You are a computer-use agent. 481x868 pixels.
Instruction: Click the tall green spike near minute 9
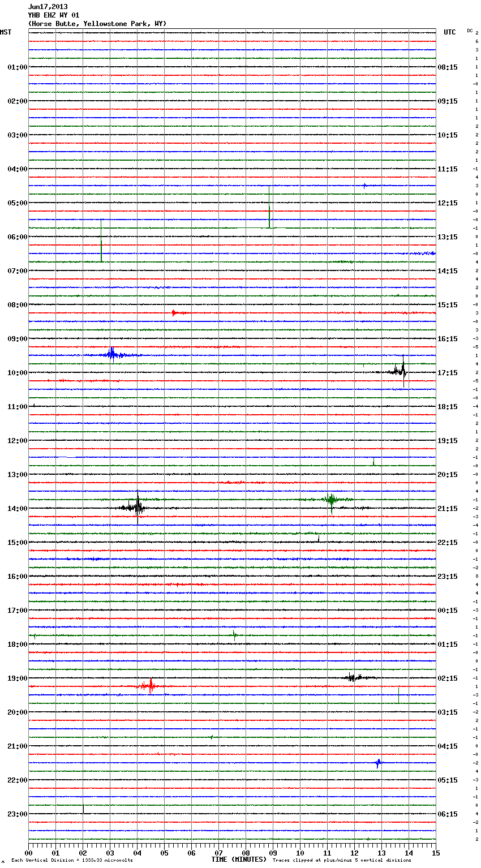click(x=269, y=209)
